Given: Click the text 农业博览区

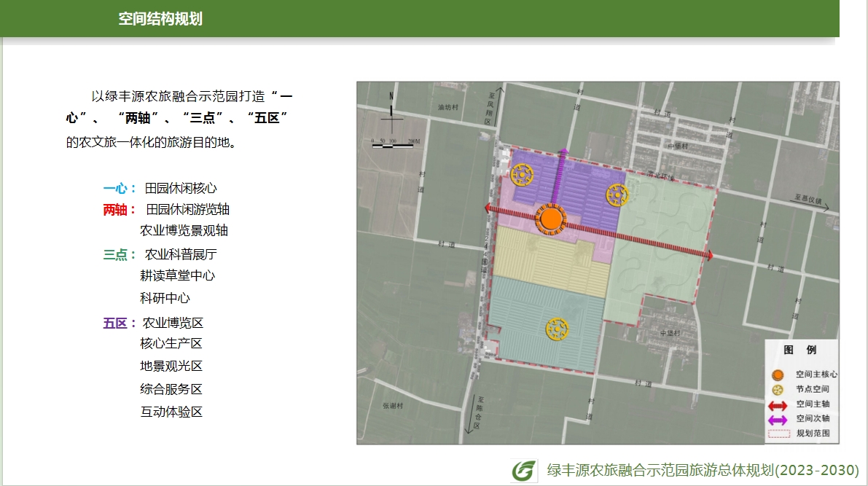Looking at the screenshot, I should pyautogui.click(x=173, y=324).
